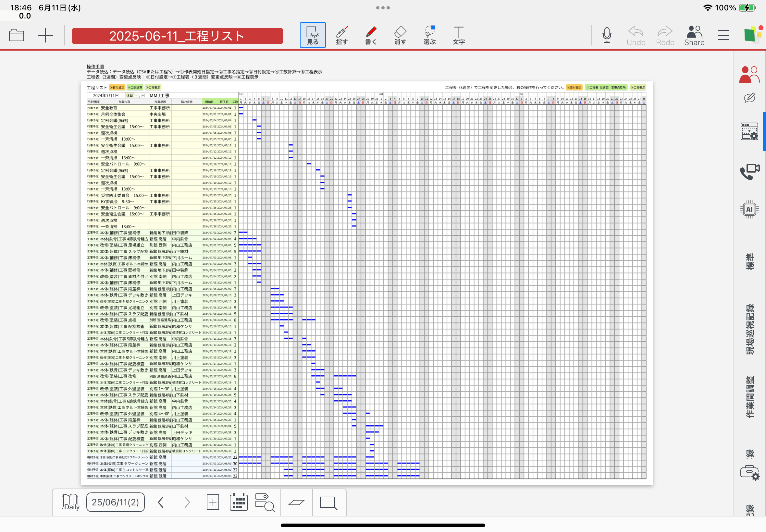Tap the red participants icon in sidebar
The image size is (766, 532).
[x=749, y=74]
